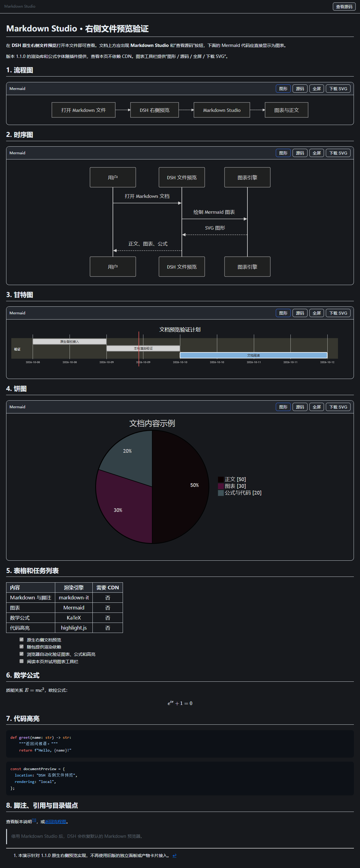Click the Markdown Studio flowchart node
360x868 pixels.
(x=222, y=110)
